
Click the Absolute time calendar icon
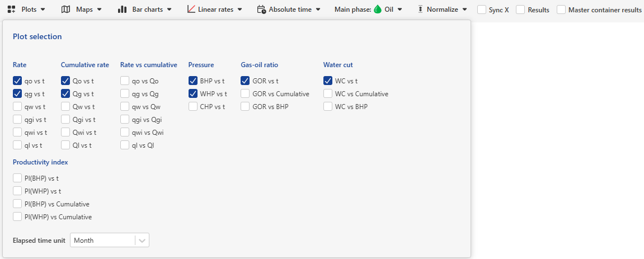[x=261, y=10]
